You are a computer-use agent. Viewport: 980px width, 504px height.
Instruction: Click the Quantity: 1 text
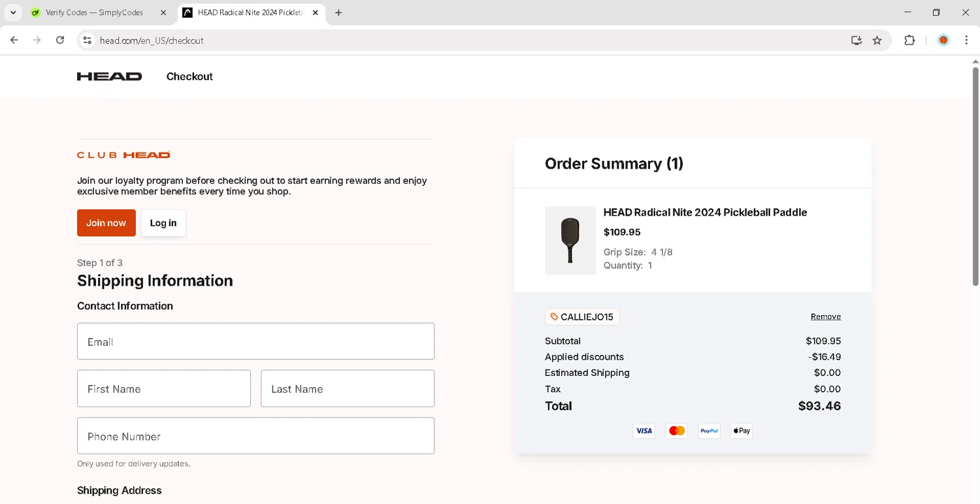point(628,265)
